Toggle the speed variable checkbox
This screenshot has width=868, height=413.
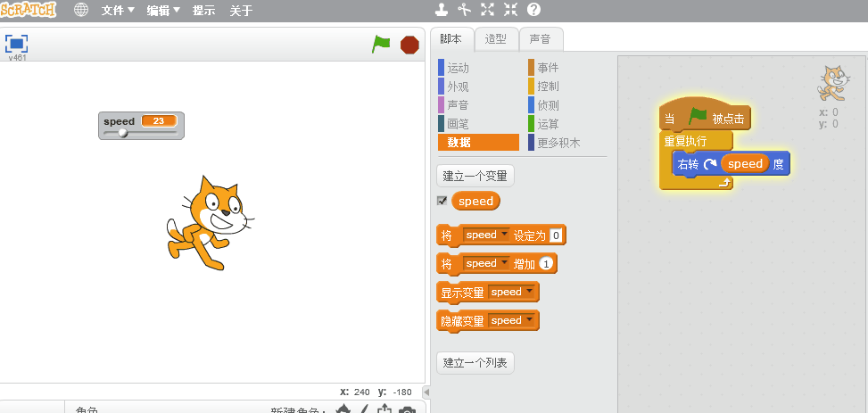pos(442,201)
